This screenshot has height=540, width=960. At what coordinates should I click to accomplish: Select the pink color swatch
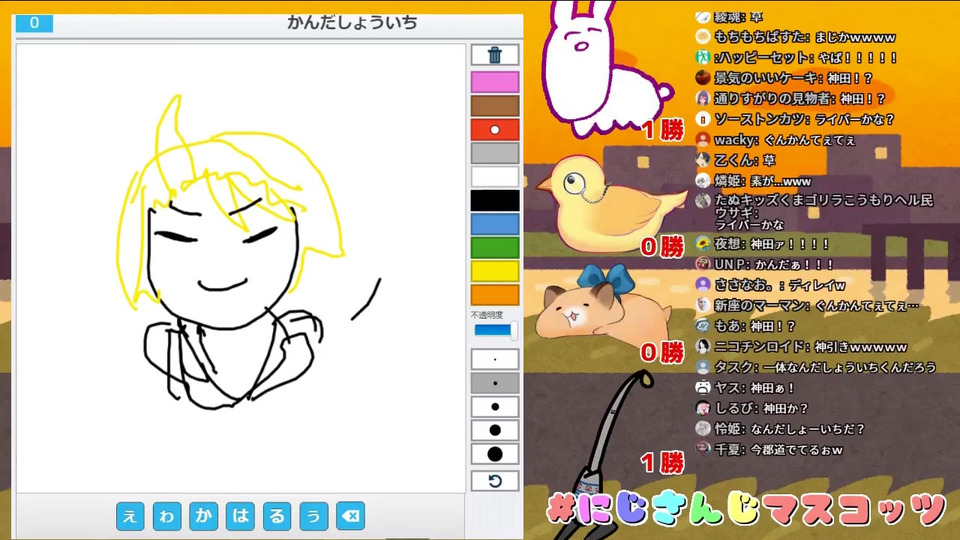(495, 82)
